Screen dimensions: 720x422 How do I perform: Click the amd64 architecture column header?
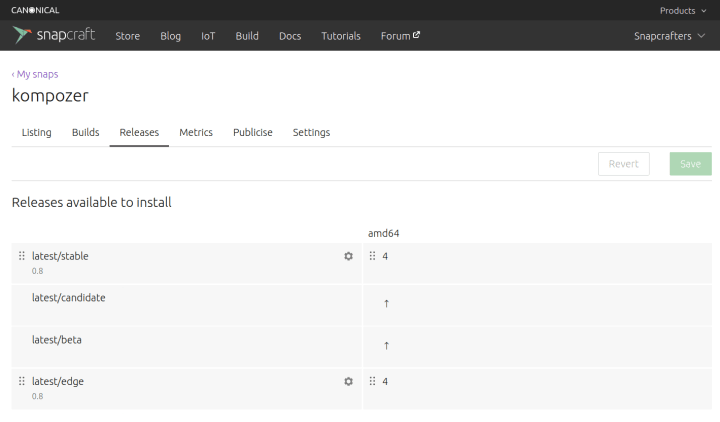pos(383,233)
